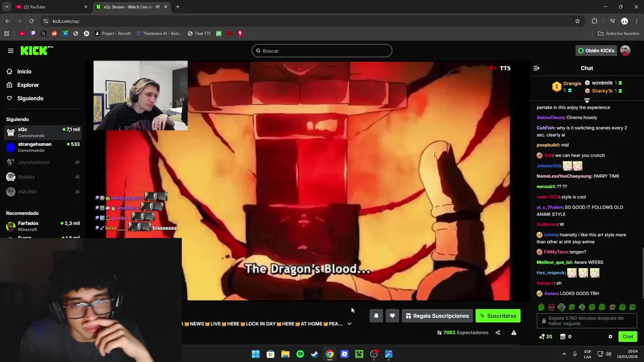
Task: Open Chrome media controls icon
Action: 612,21
